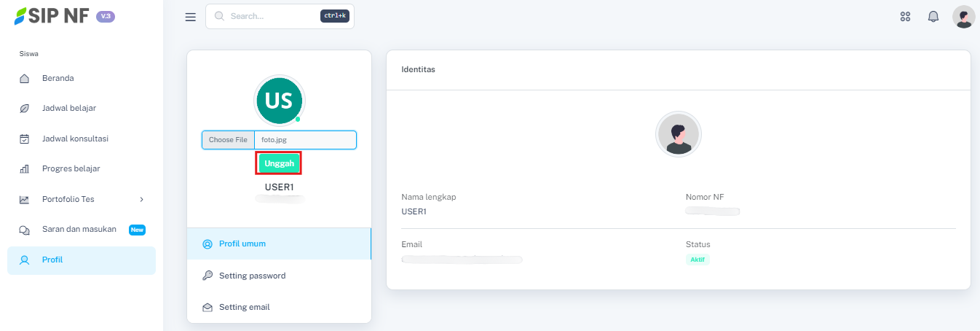Open the Setting email tab

(x=244, y=307)
